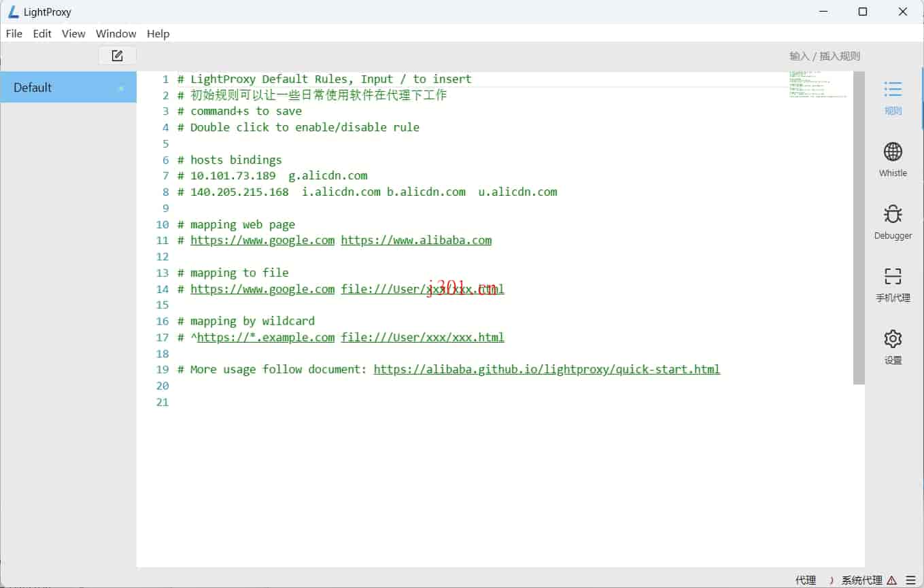Click the '# hosts bindings' comment
924x588 pixels.
click(229, 160)
